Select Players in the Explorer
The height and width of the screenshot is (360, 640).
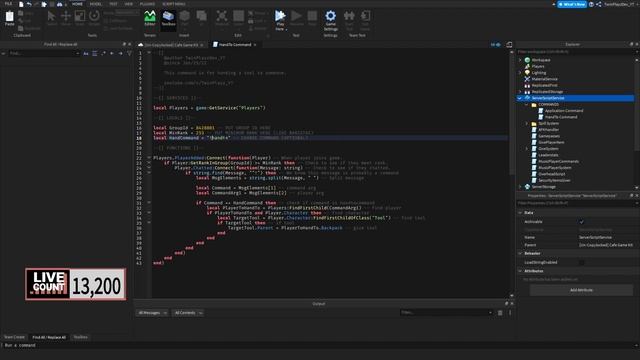[x=538, y=66]
